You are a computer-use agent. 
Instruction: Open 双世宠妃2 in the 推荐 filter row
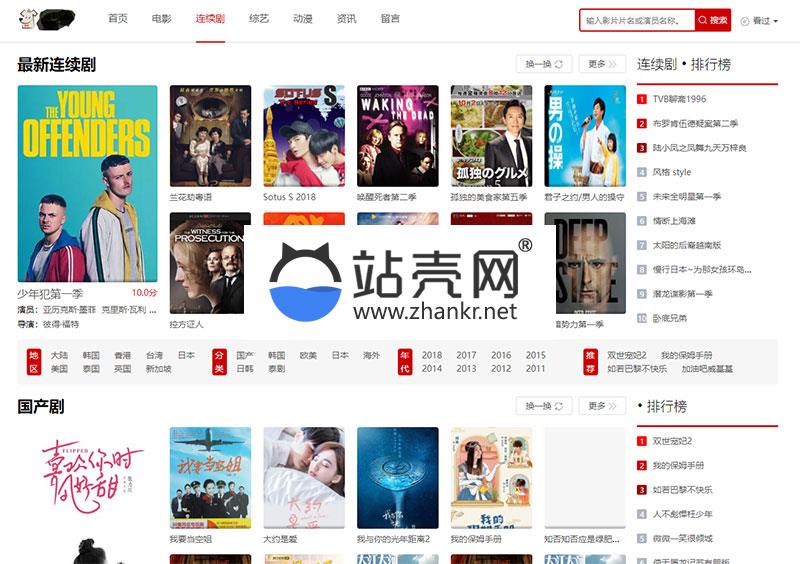tap(627, 355)
